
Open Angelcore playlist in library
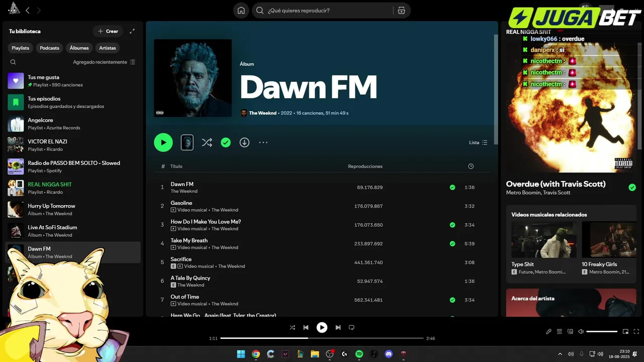pyautogui.click(x=73, y=124)
